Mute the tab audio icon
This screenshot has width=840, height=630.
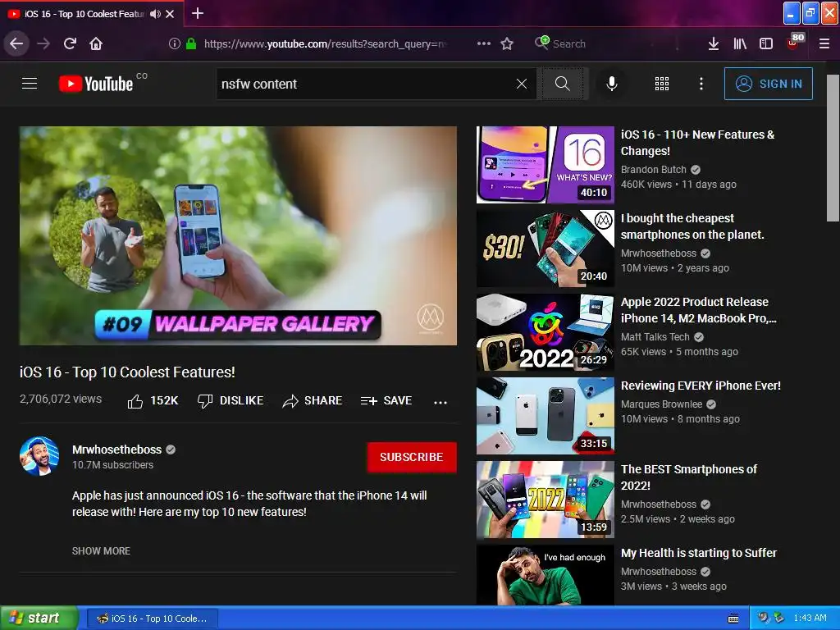[155, 14]
